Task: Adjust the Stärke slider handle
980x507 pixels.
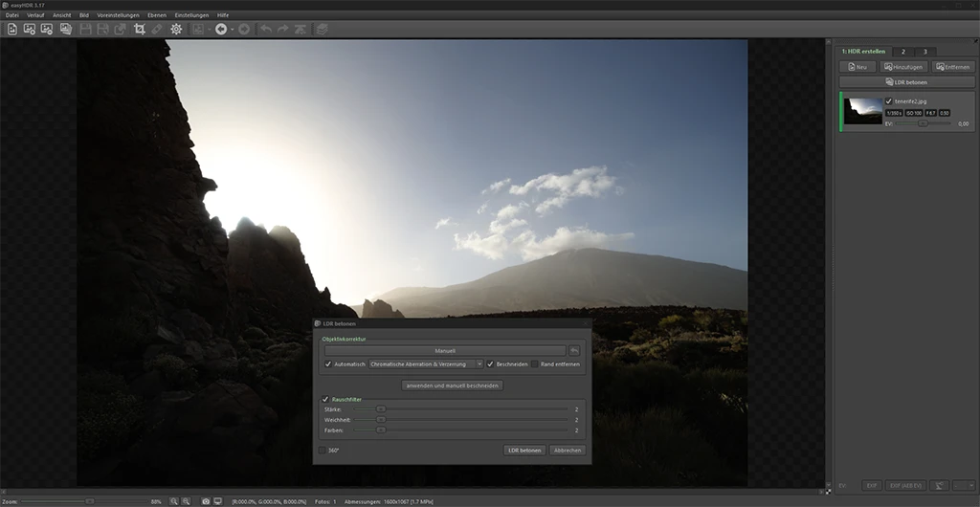Action: pyautogui.click(x=381, y=408)
